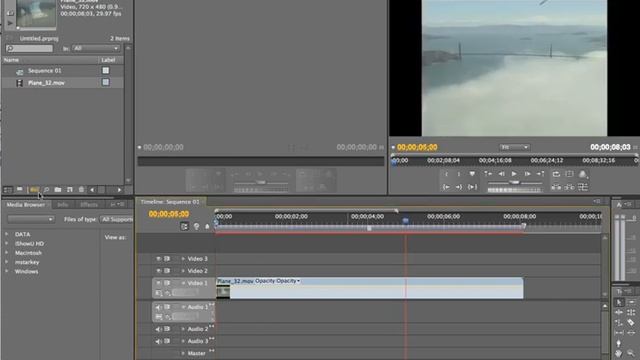
Task: Select the Ripple Edit tool
Action: tap(619, 312)
